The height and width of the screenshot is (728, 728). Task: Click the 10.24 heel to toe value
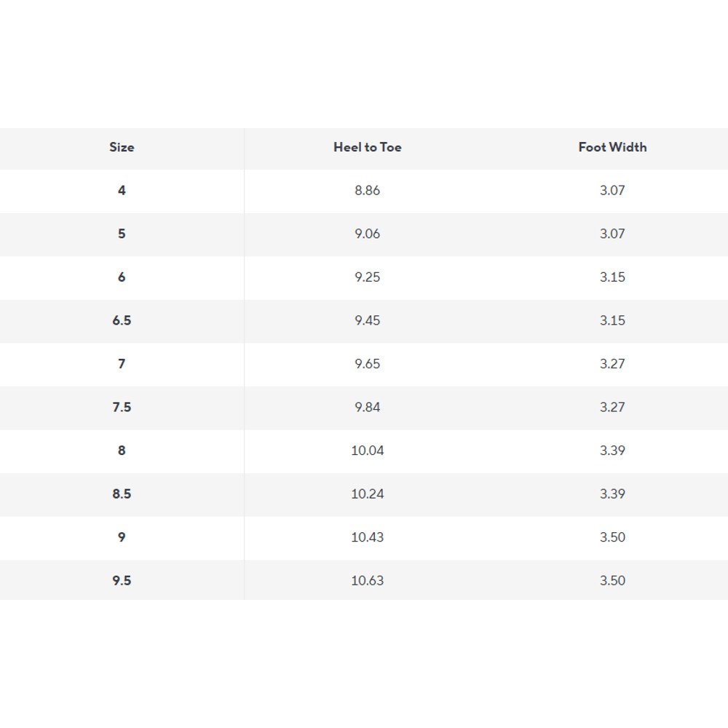[x=367, y=494]
